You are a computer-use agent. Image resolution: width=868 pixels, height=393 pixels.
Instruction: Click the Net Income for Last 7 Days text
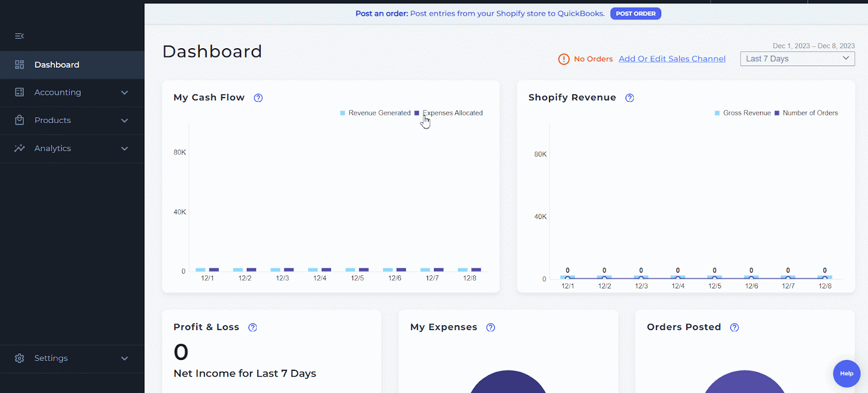coord(245,373)
